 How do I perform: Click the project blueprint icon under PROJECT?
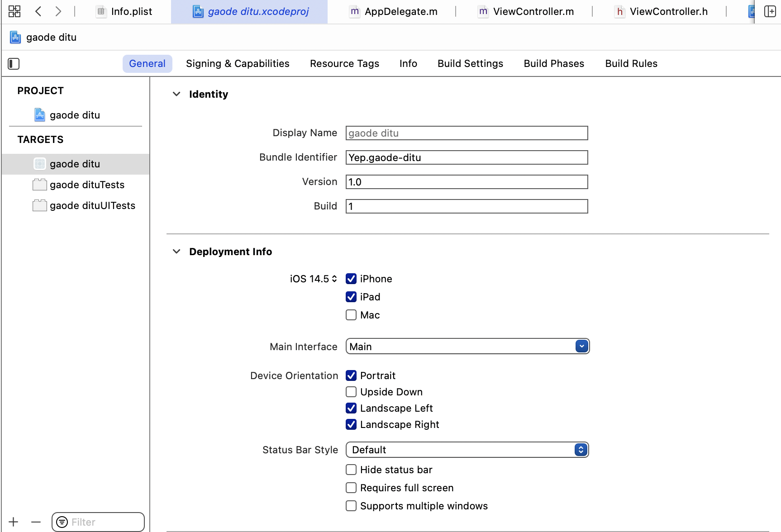(x=40, y=115)
